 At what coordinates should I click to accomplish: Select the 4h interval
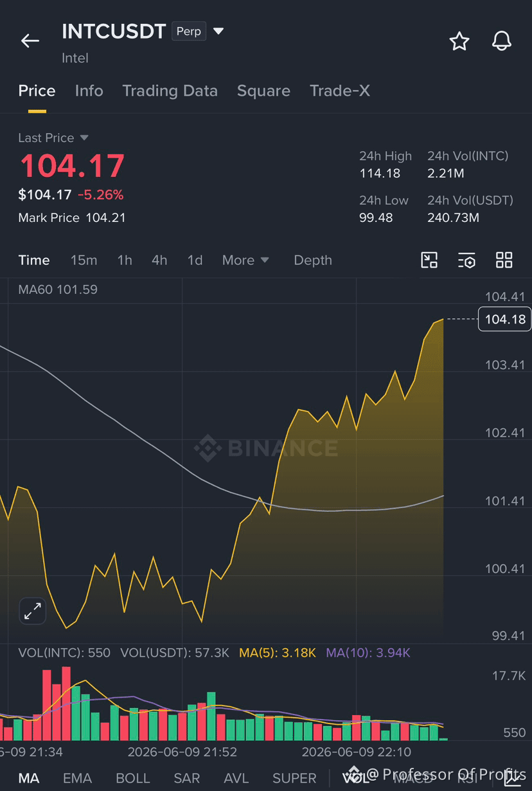click(159, 260)
